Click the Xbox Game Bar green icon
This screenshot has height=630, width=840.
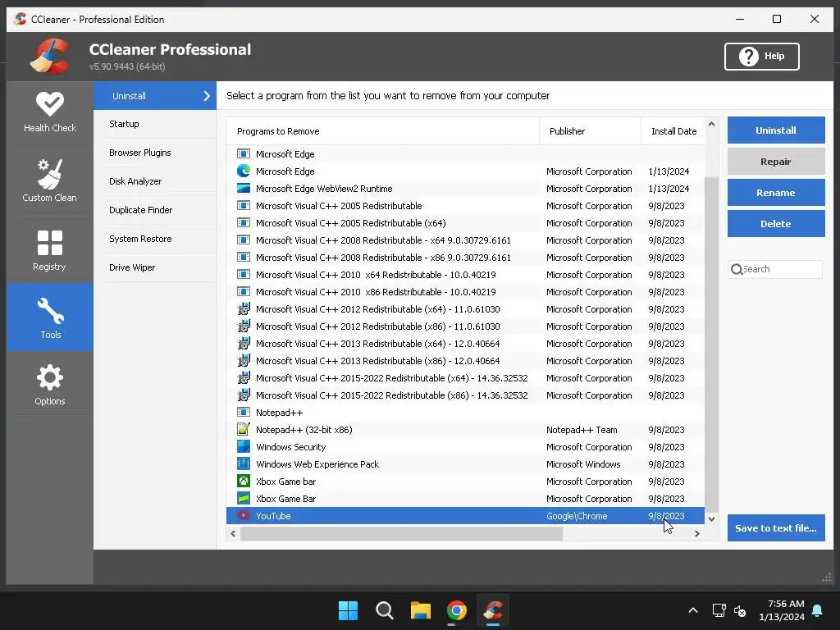(x=244, y=498)
